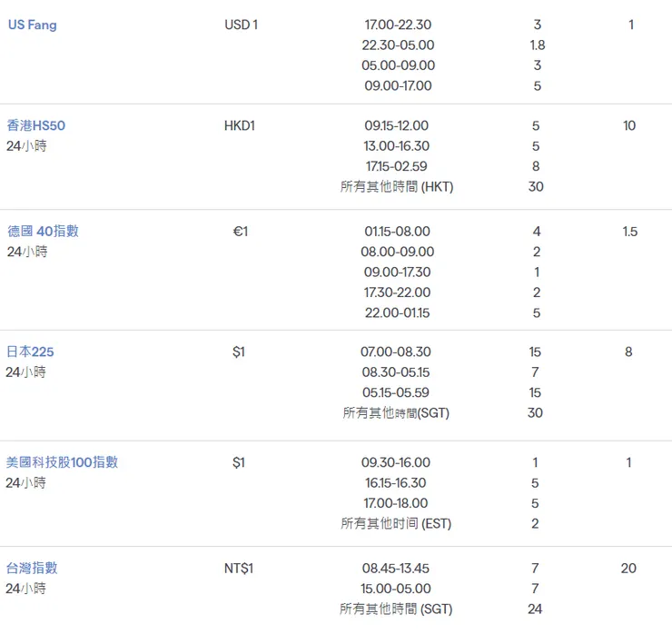Open the 德國 40指數 link
672x634 pixels.
pyautogui.click(x=43, y=231)
